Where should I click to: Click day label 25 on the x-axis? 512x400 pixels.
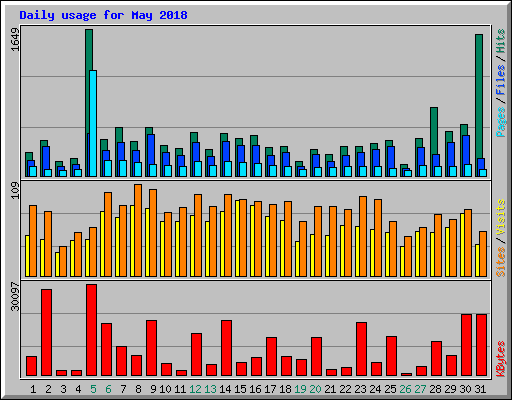(390, 389)
